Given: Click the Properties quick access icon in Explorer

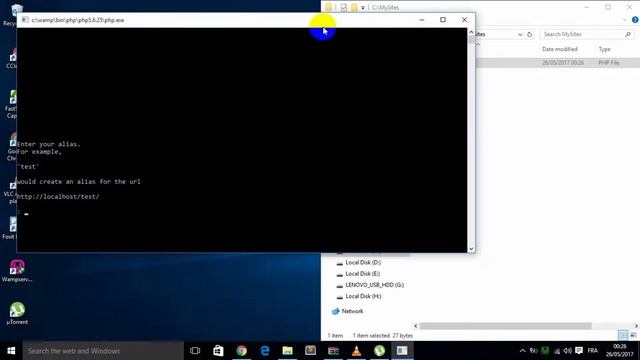Looking at the screenshot, I should coord(344,7).
